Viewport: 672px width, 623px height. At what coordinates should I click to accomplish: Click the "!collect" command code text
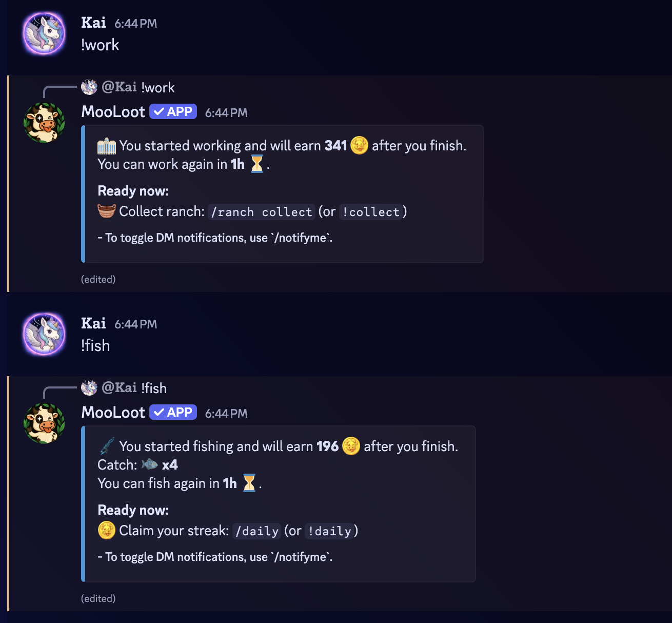371,212
